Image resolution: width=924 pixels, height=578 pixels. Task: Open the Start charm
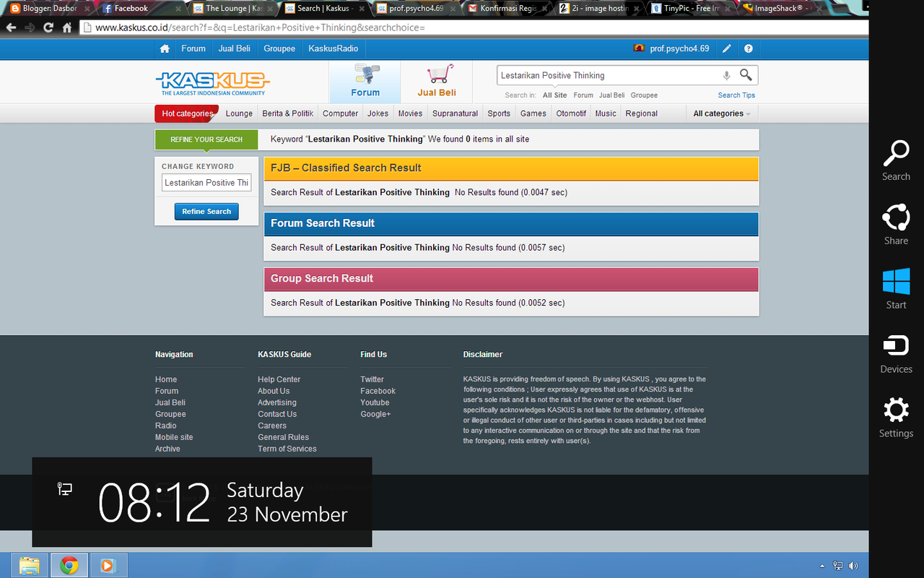pos(896,289)
